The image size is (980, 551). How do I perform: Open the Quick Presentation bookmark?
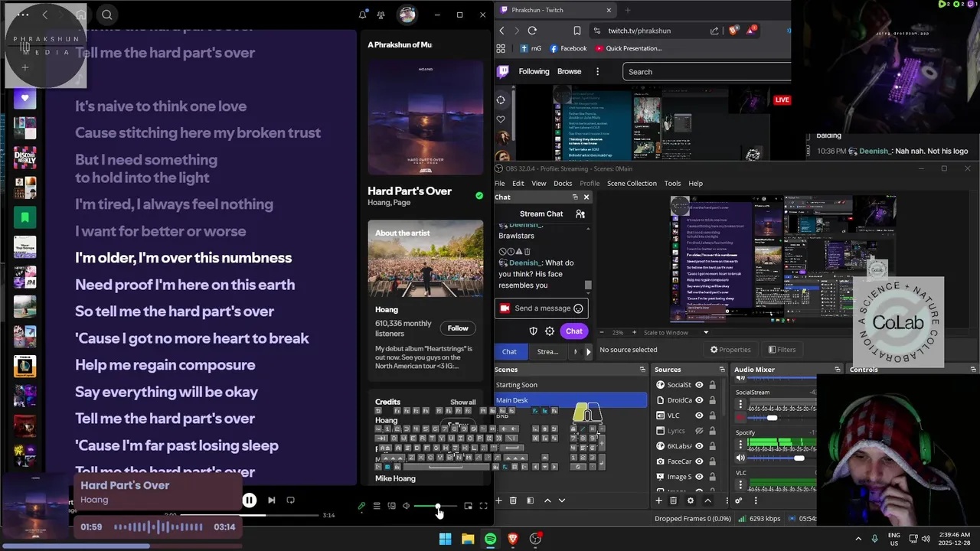point(628,48)
